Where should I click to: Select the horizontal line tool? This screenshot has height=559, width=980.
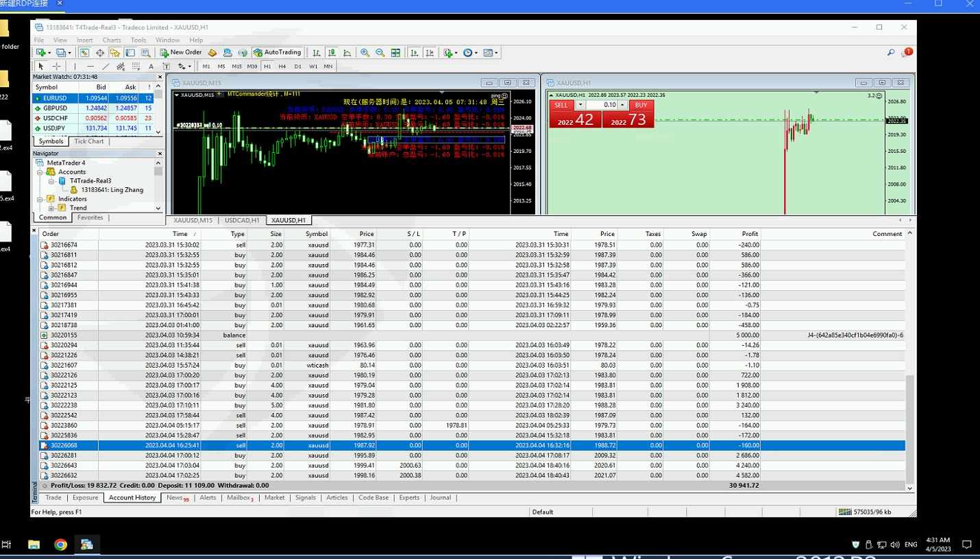point(90,67)
